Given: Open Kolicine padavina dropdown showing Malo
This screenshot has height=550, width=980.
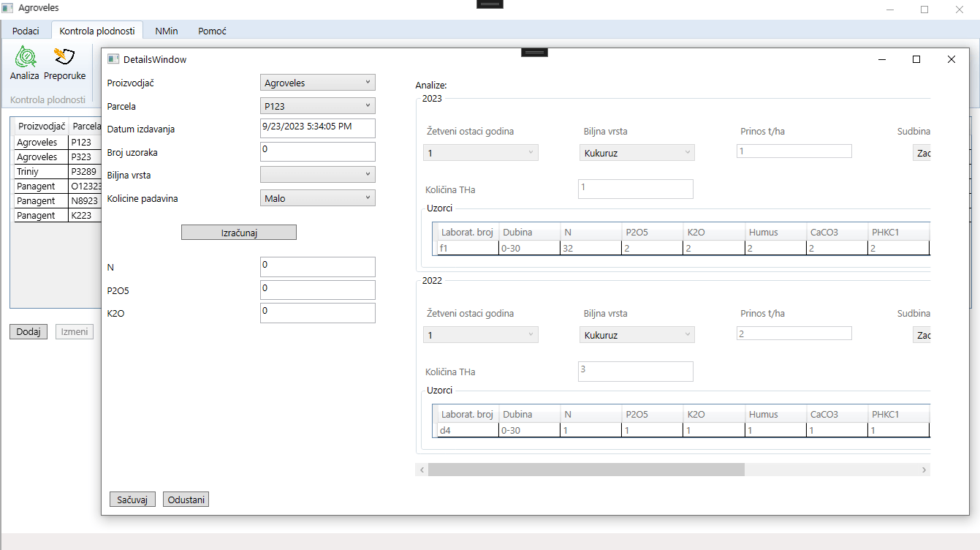Looking at the screenshot, I should 318,198.
